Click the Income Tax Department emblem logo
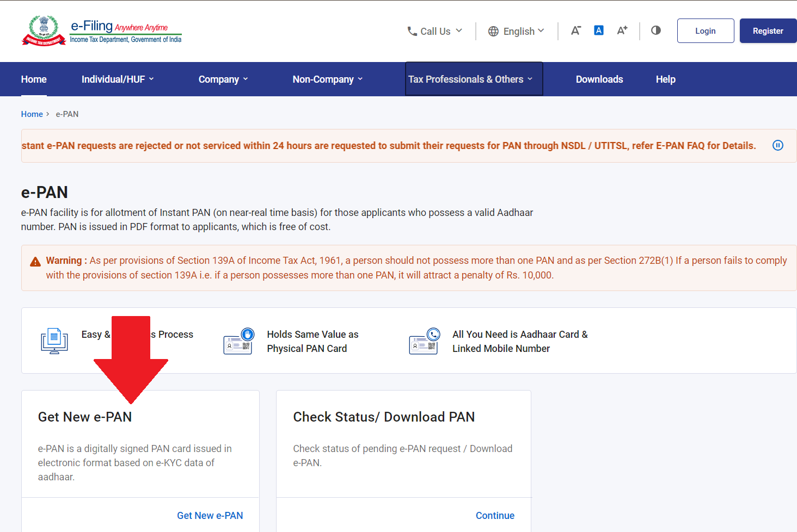 coord(44,31)
